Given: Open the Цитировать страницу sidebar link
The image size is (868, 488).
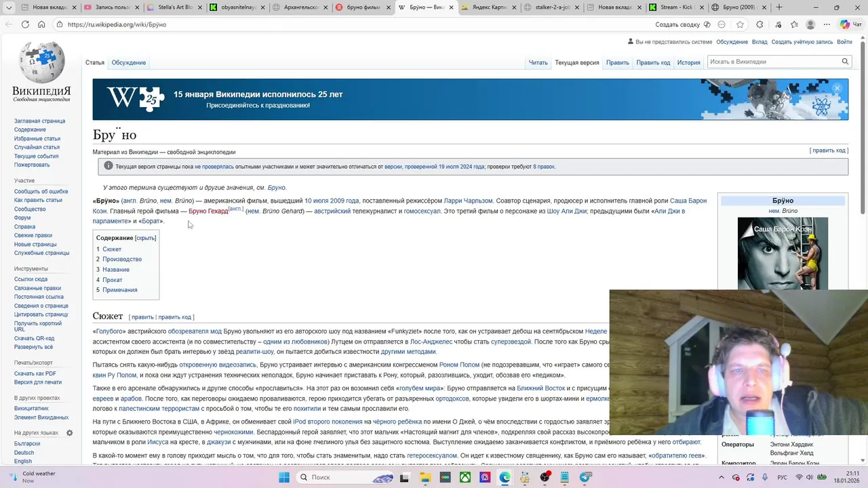Looking at the screenshot, I should click(x=41, y=314).
